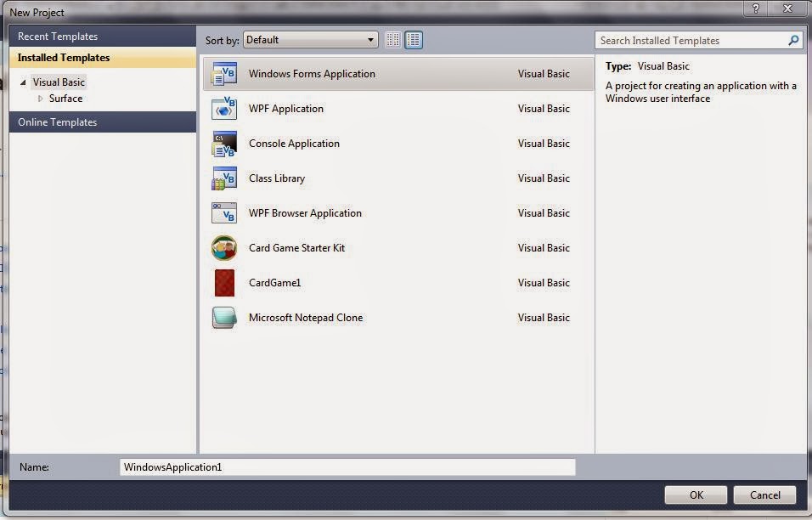Switch to medium icons list view
The height and width of the screenshot is (520, 812).
click(x=414, y=40)
